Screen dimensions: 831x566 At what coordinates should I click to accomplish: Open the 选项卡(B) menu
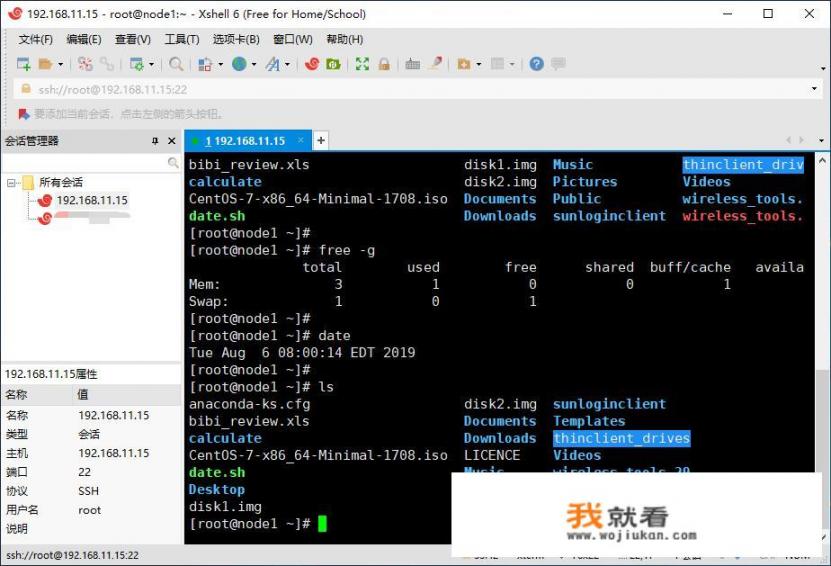click(236, 39)
